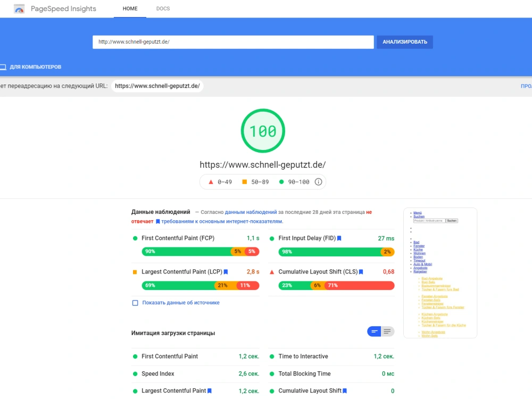This screenshot has width=532, height=399.
Task: Click the PageSpeed Insights logo icon
Action: point(19,9)
